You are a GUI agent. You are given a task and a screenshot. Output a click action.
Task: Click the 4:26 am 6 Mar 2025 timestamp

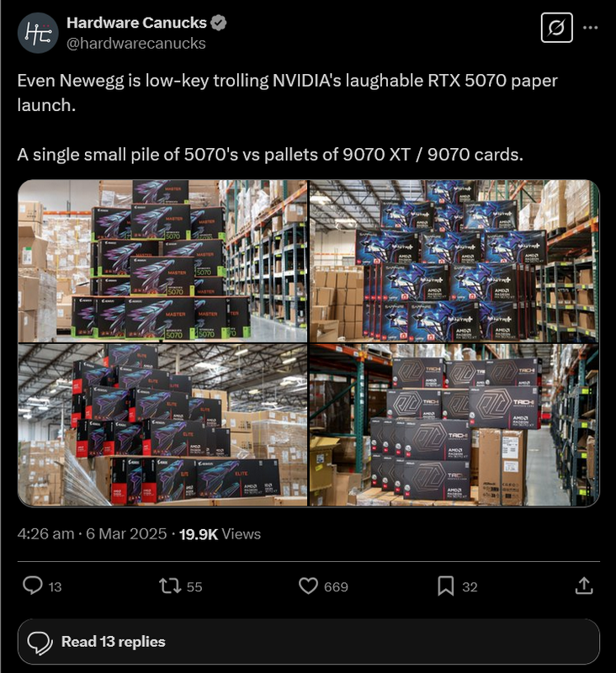coord(92,534)
